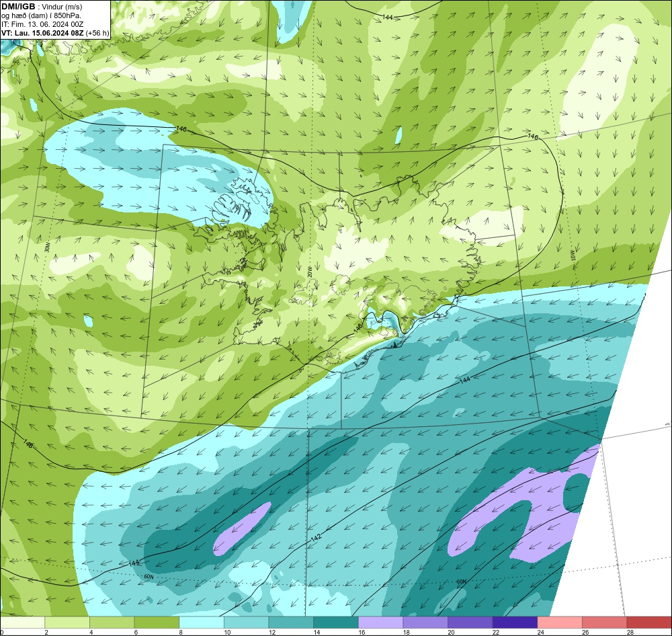Click the legend tick label '16'
The width and height of the screenshot is (672, 636).
[x=362, y=632]
